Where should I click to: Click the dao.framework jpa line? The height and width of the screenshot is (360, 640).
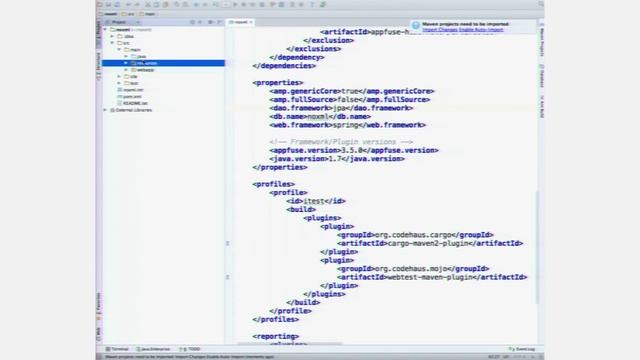341,108
